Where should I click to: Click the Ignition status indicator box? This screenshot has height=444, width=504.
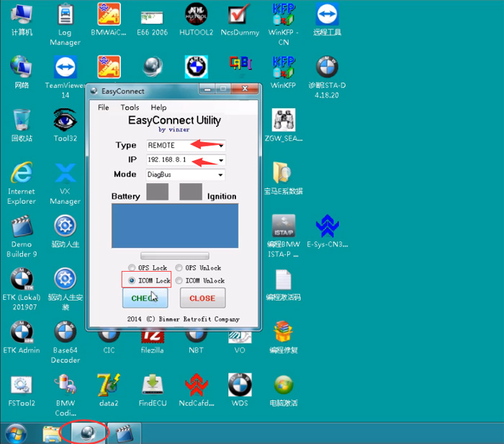[x=191, y=192]
